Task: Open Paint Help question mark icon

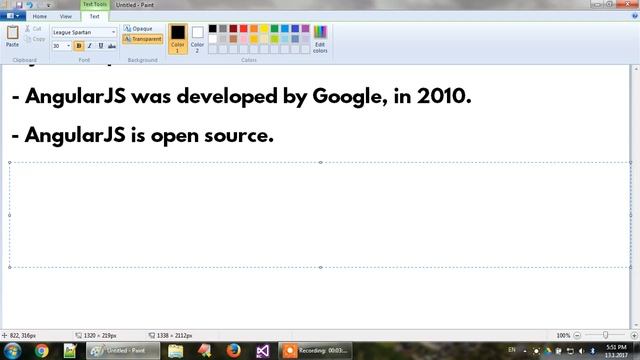Action: (x=635, y=16)
